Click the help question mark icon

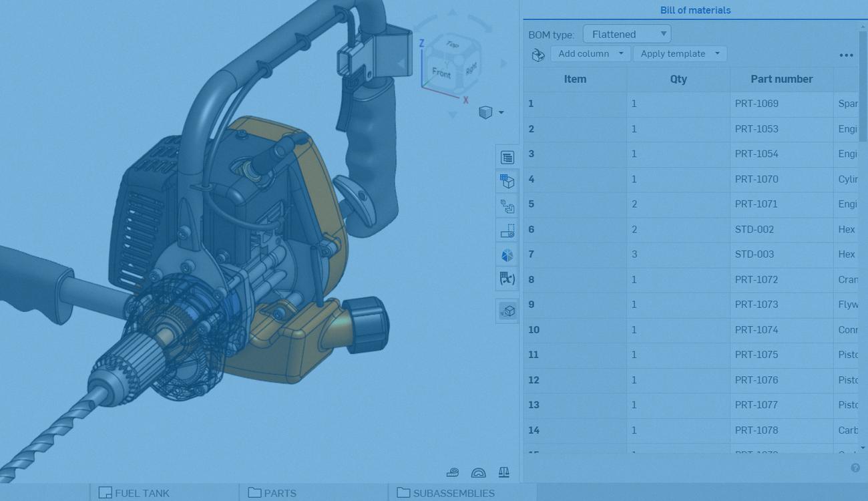(x=855, y=468)
